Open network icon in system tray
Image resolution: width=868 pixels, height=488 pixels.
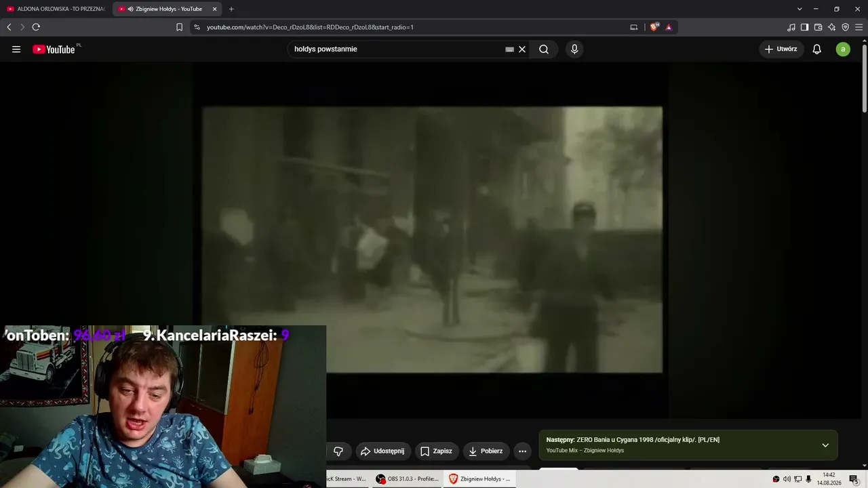[797, 479]
